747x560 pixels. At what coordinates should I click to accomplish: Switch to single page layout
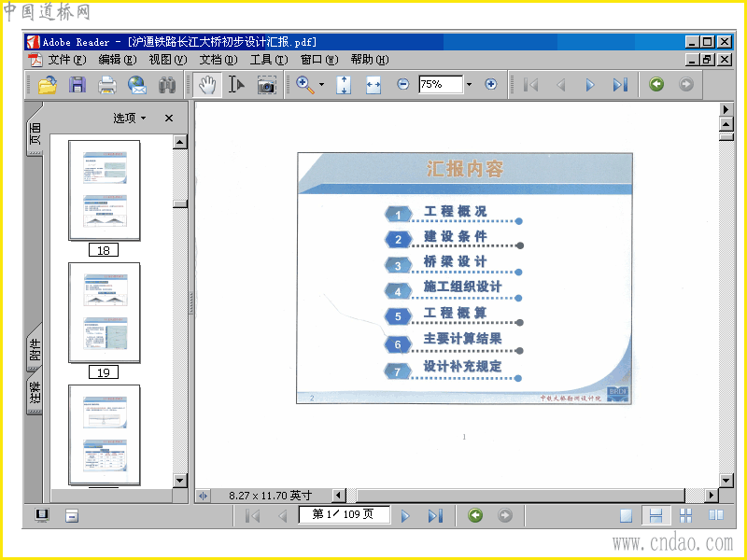pos(626,516)
